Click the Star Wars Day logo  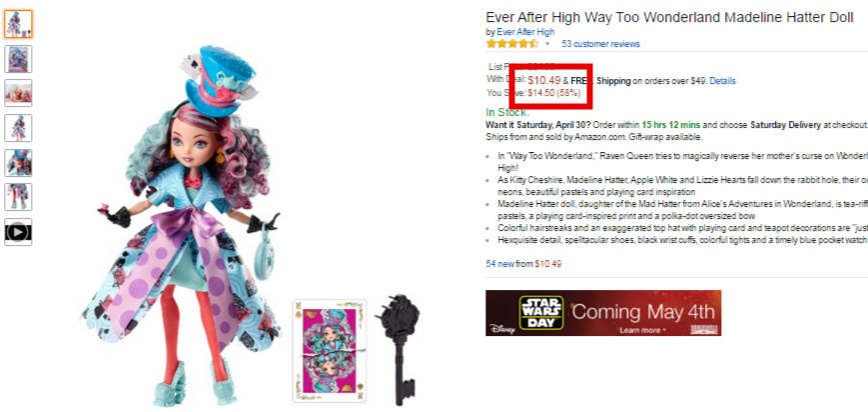(540, 312)
